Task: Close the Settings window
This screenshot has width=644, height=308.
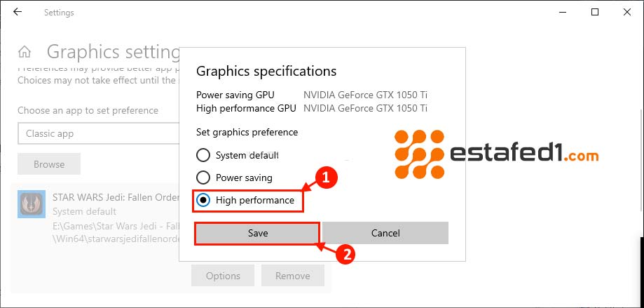Action: coord(627,12)
